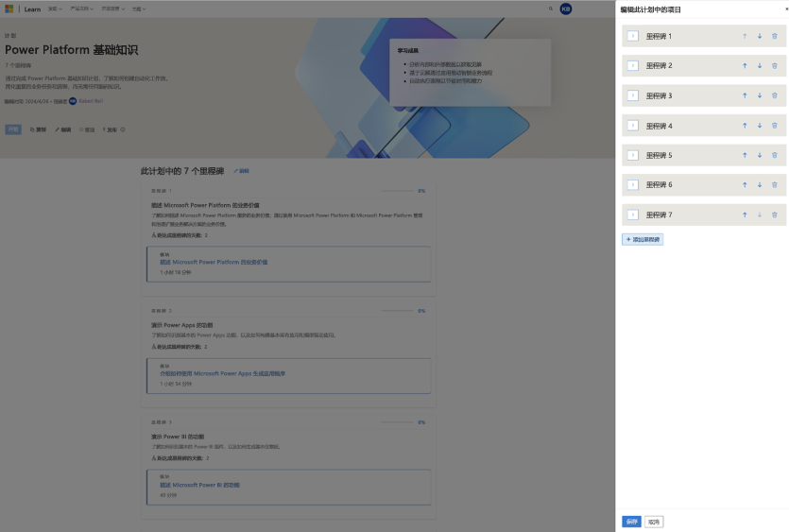Screen dimensions: 789x532
Task: Open search via the magnifier icon
Action: pyautogui.click(x=551, y=9)
